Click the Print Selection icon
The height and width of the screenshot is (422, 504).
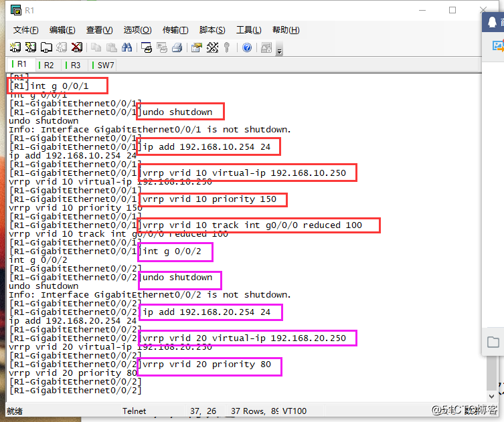point(162,47)
